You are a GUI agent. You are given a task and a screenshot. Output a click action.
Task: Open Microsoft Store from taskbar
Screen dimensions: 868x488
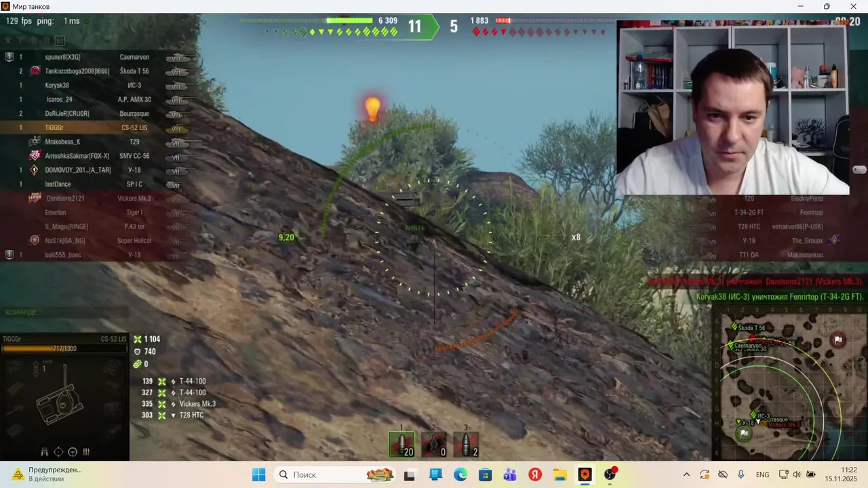(486, 474)
